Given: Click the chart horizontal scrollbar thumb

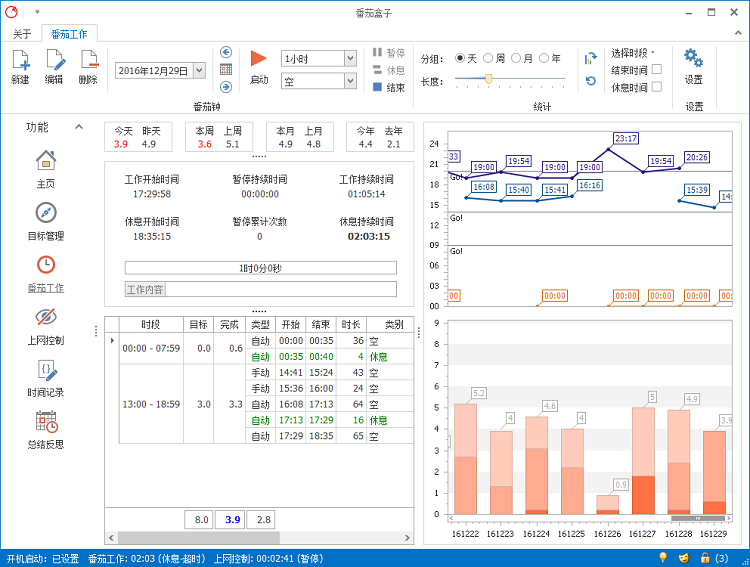Looking at the screenshot, I should (698, 518).
